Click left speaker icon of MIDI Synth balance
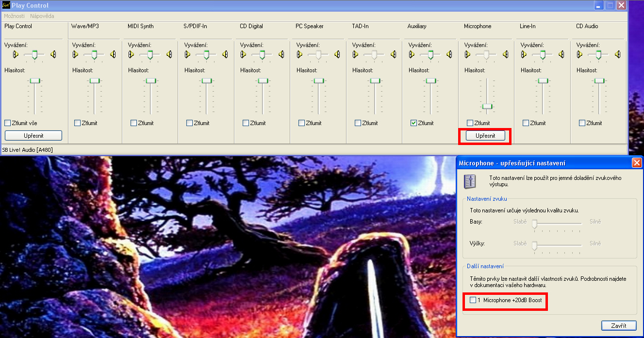 click(132, 54)
